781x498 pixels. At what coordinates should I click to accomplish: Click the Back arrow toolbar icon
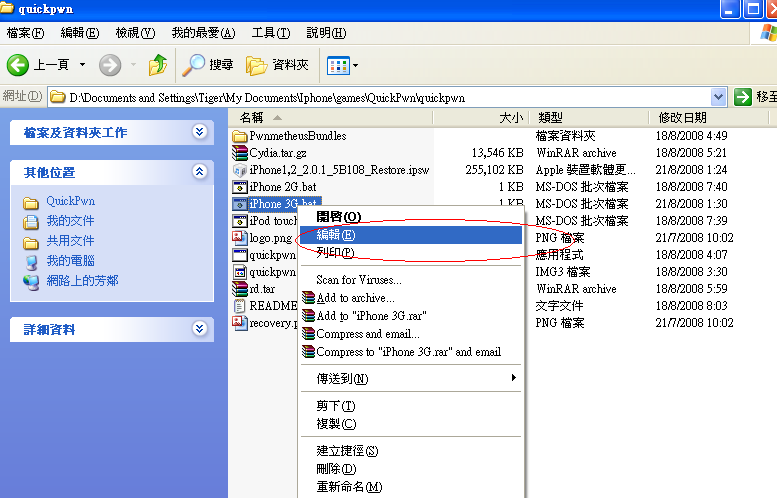coord(18,65)
